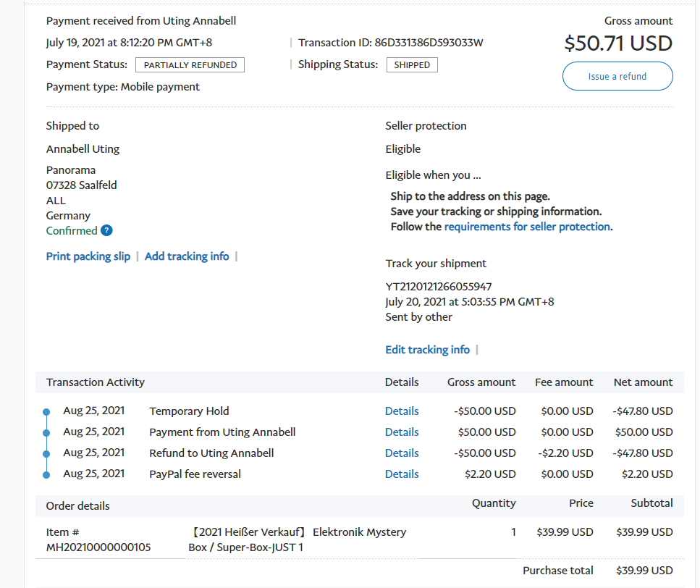This screenshot has height=588, width=700.
Task: Click the PARTIALLY REFUNDED status badge
Action: pyautogui.click(x=190, y=65)
